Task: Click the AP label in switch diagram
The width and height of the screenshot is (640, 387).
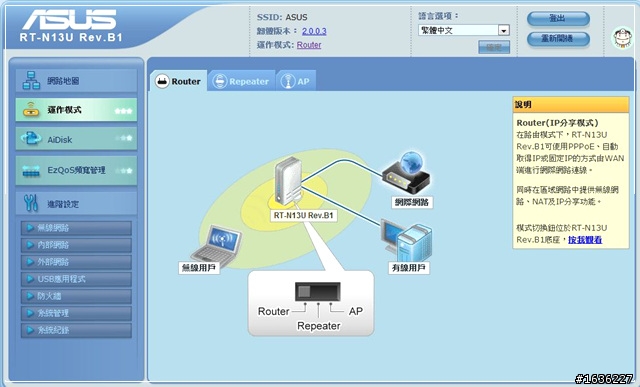Action: point(356,311)
